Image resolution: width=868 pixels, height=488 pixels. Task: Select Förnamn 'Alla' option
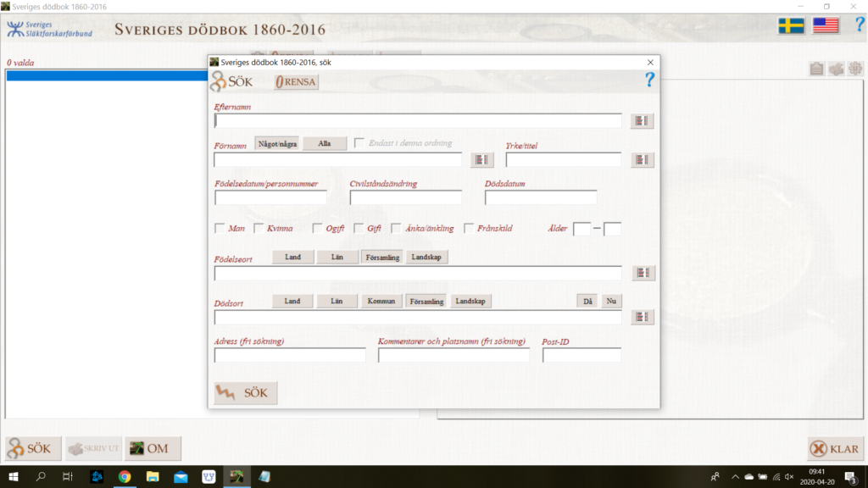coord(325,144)
